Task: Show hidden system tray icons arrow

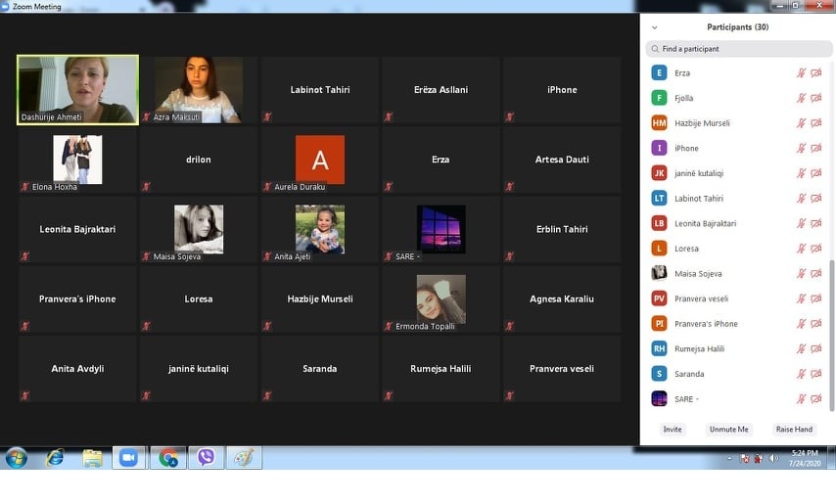Action: (x=730, y=458)
